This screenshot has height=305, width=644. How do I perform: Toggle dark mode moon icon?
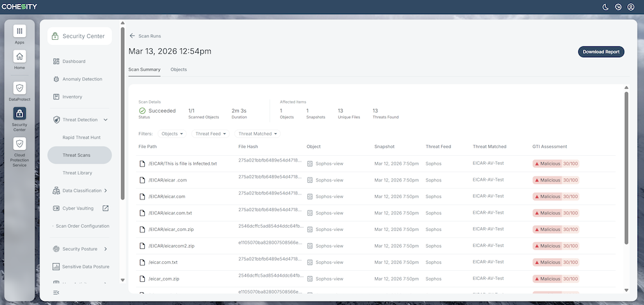coord(605,6)
